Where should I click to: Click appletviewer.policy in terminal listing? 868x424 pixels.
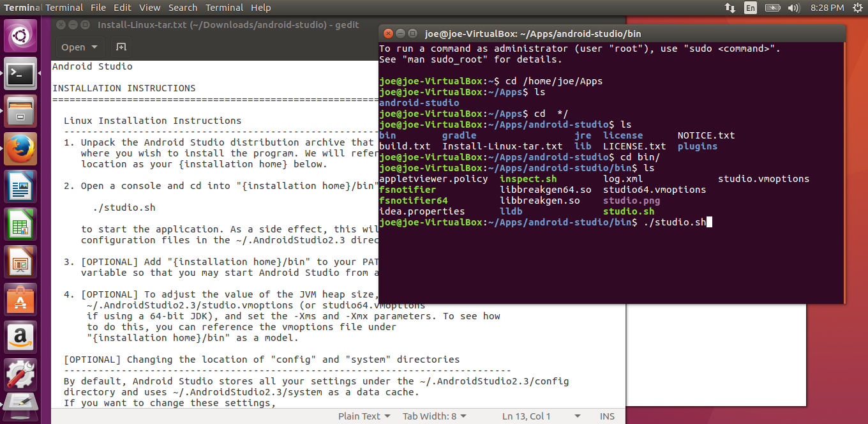pos(433,179)
